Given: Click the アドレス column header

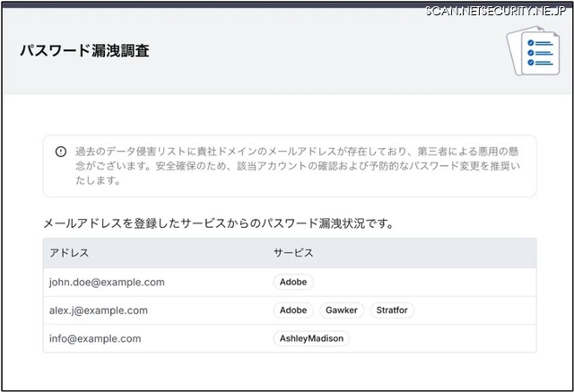Looking at the screenshot, I should pos(69,253).
